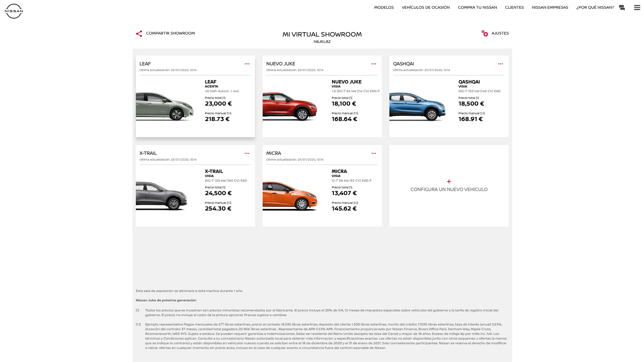Click the X-TRAIL card header title
Image resolution: width=644 pixels, height=362 pixels.
[x=148, y=153]
